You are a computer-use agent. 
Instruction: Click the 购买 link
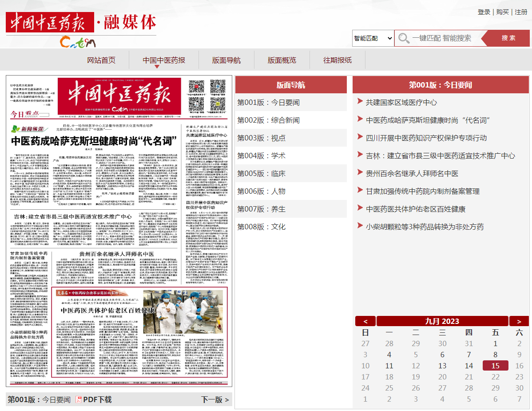(503, 12)
